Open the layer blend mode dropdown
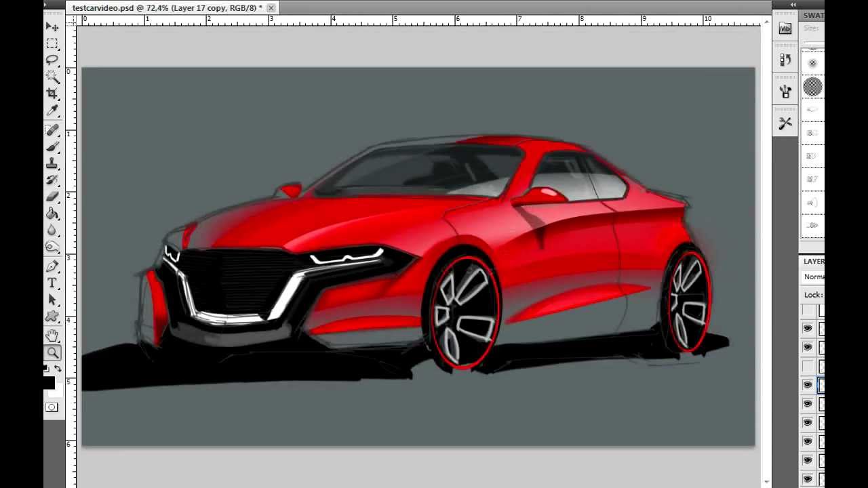Screen dimensions: 868x488 click(x=814, y=277)
